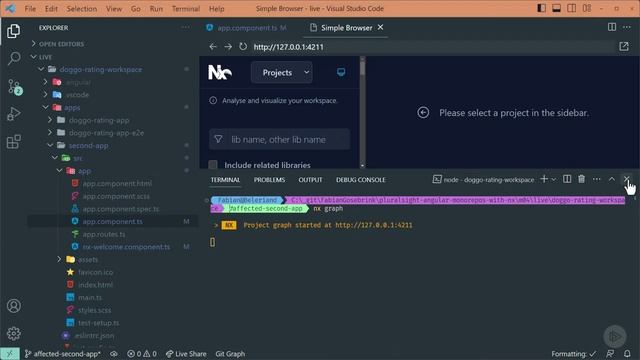
Task: Toggle bottom panel layout icon
Action: 556,8
